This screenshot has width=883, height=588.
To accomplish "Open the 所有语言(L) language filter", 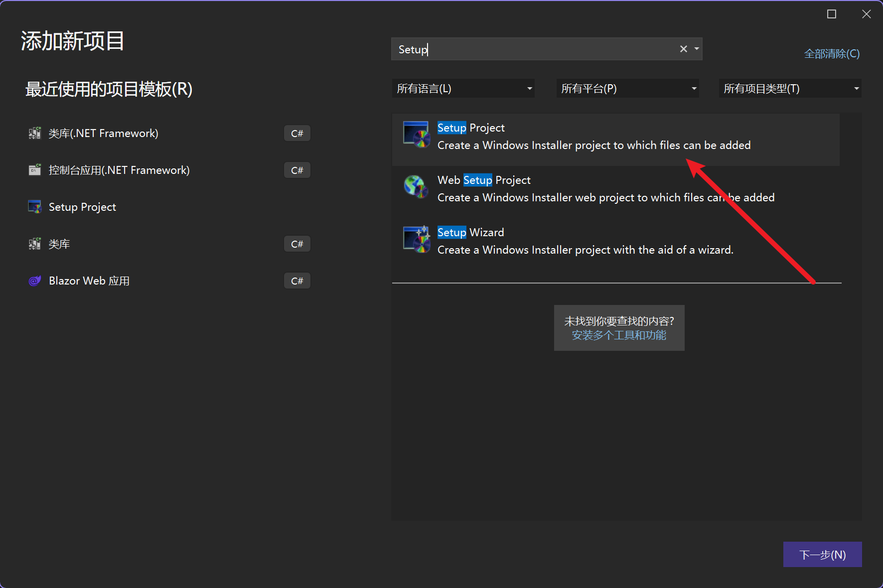I will 463,89.
